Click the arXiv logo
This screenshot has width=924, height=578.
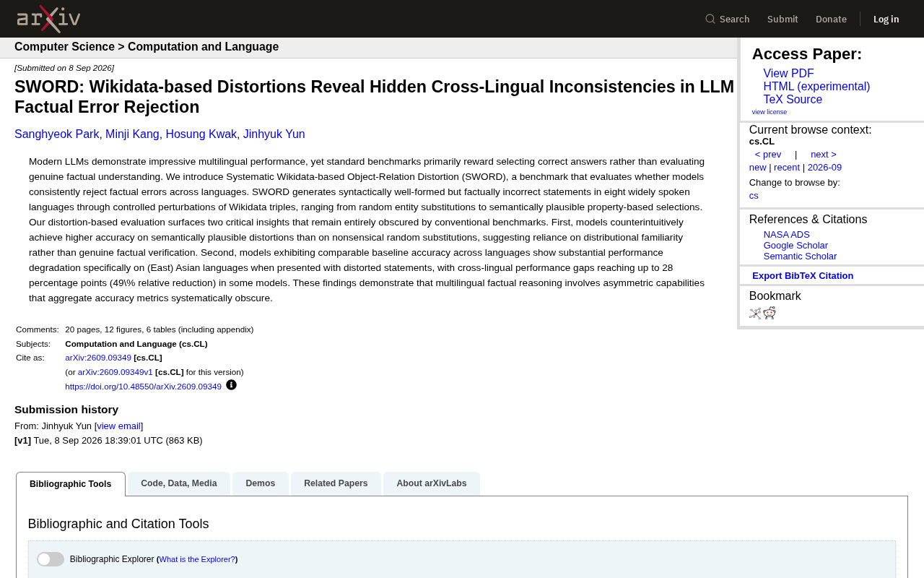coord(48,19)
